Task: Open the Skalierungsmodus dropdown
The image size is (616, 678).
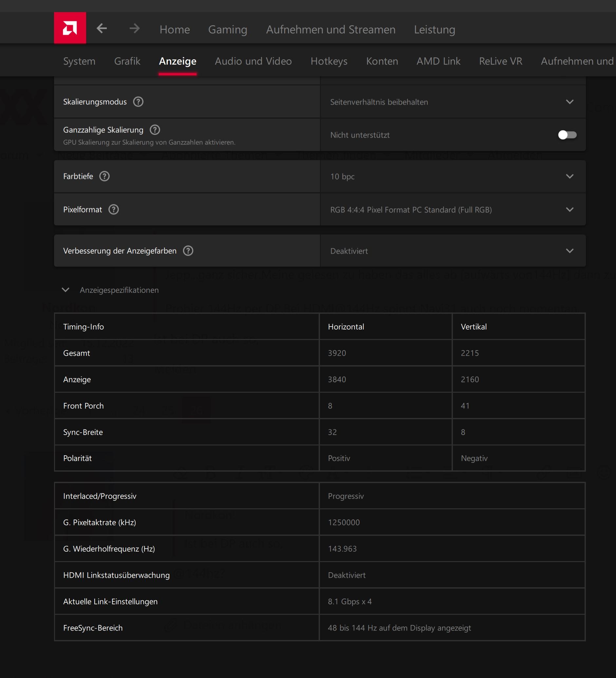Action: (453, 102)
